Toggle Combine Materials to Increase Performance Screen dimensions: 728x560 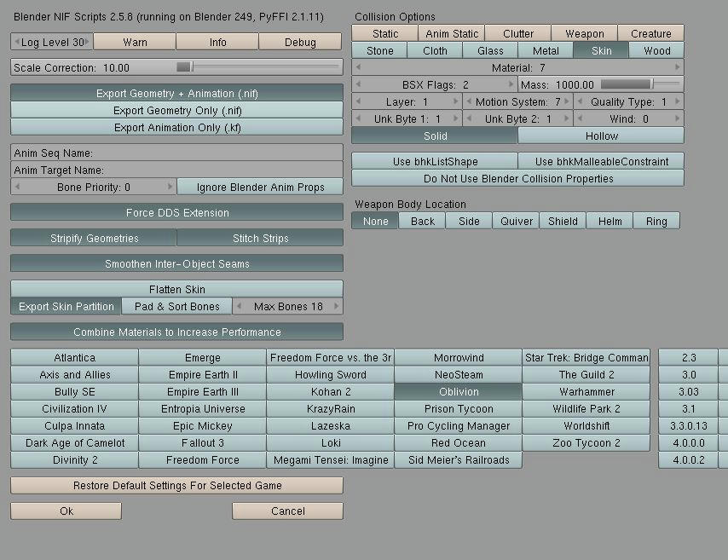(x=177, y=332)
